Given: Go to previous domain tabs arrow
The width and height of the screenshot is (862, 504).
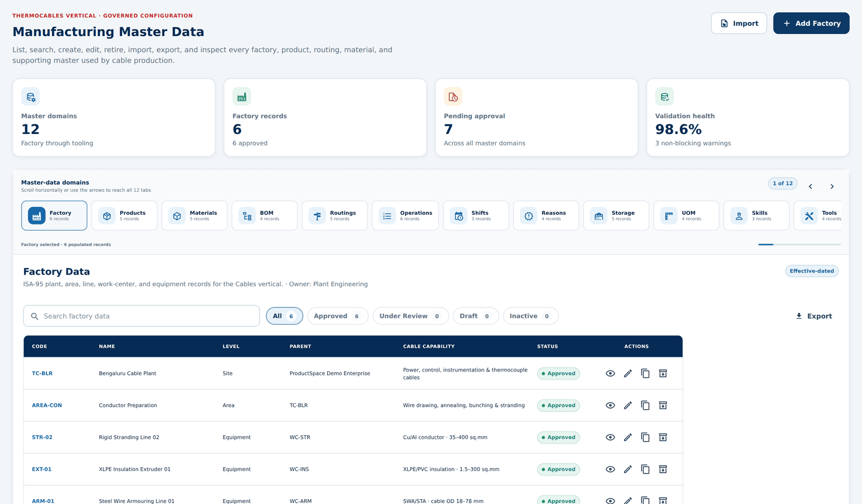Looking at the screenshot, I should 810,186.
